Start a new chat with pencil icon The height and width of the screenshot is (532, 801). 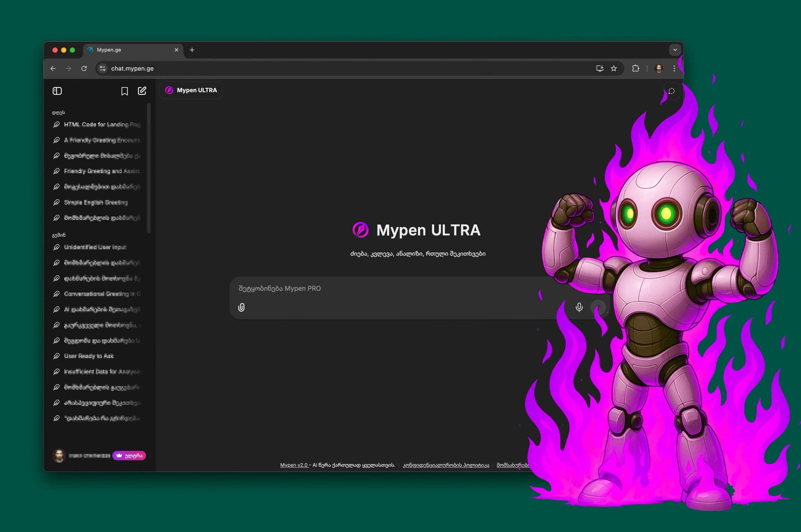click(142, 91)
